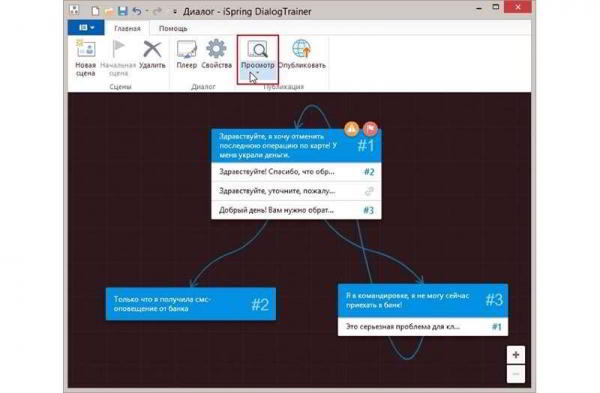Open Свойства dialog properties gear
Image resolution: width=600 pixels, height=393 pixels.
click(216, 49)
